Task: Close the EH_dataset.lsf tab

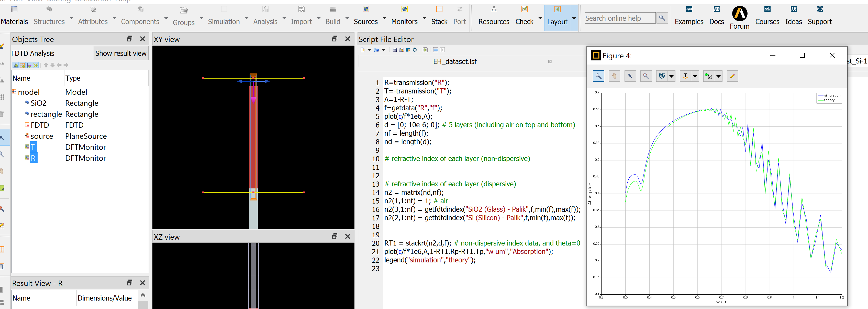Action: (x=550, y=61)
